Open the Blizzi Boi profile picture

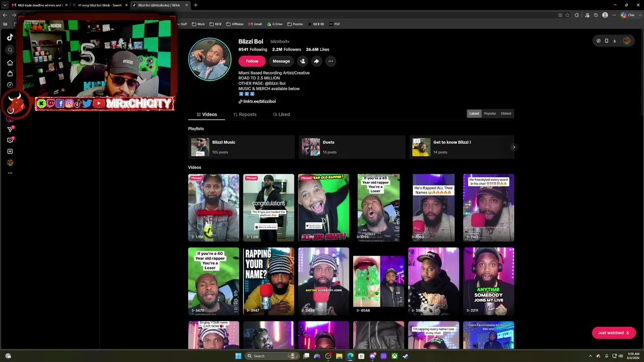pos(210,59)
